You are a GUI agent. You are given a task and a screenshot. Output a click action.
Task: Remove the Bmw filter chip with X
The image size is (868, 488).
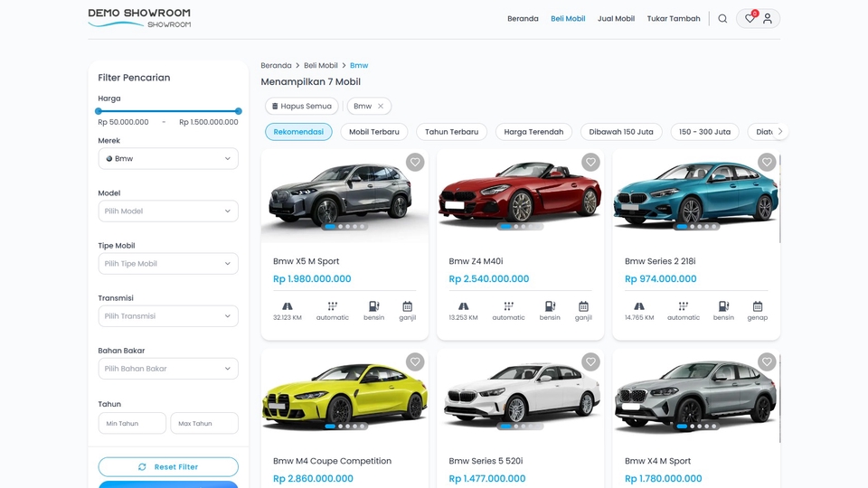click(x=381, y=107)
